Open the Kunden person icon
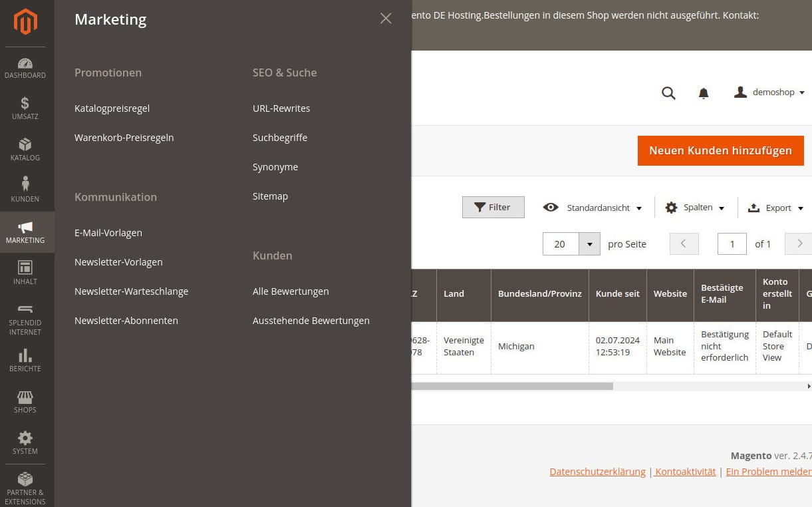 click(25, 184)
